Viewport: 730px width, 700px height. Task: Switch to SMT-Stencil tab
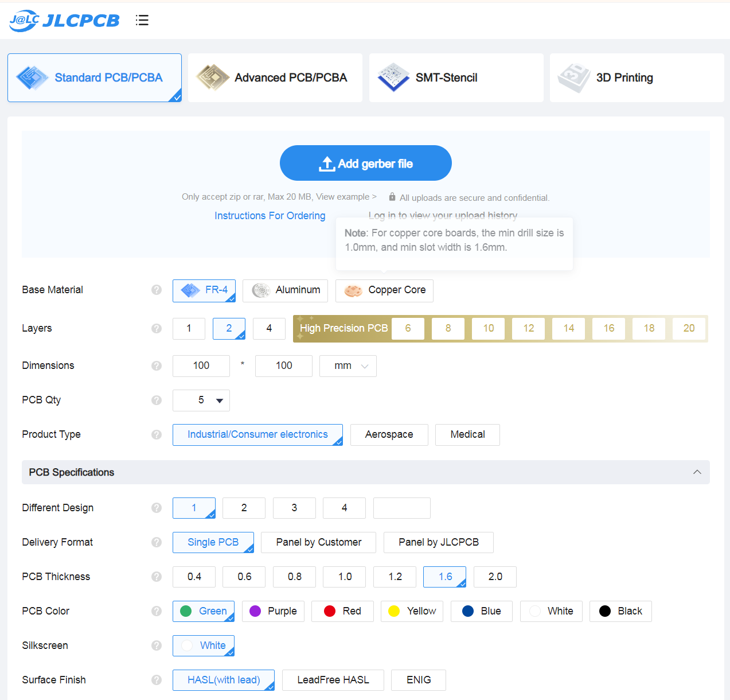pos(456,77)
